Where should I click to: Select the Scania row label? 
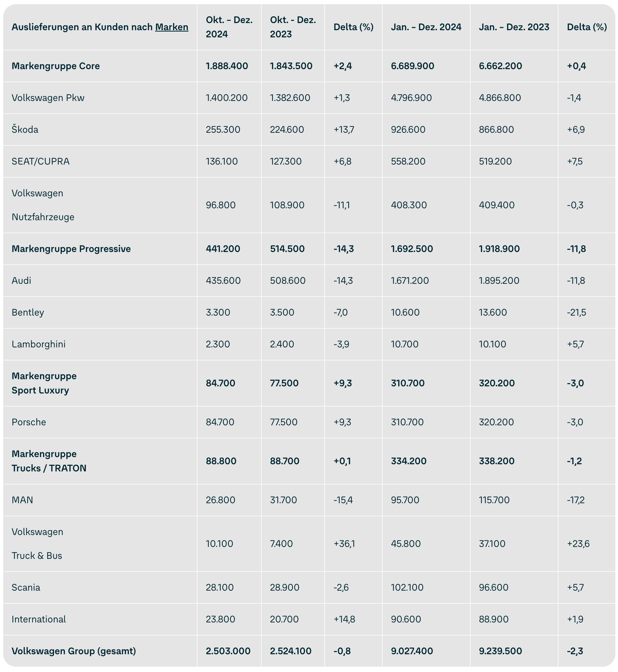point(26,587)
